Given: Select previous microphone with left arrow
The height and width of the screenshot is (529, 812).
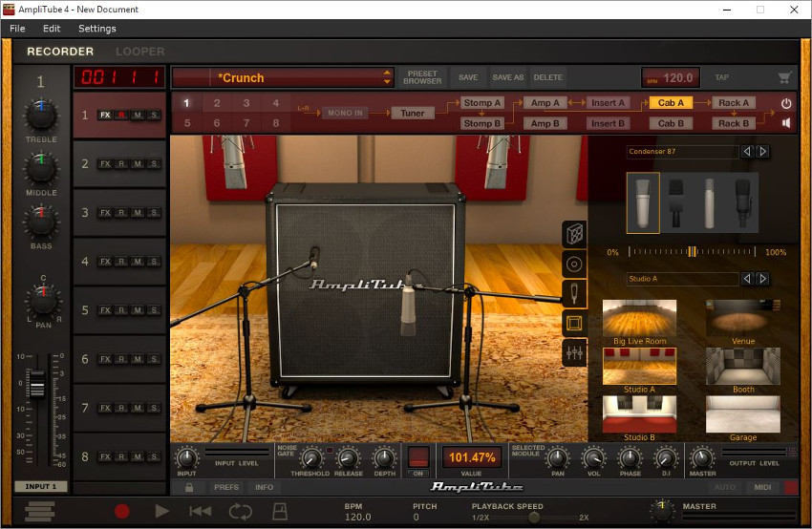Looking at the screenshot, I should (x=747, y=152).
